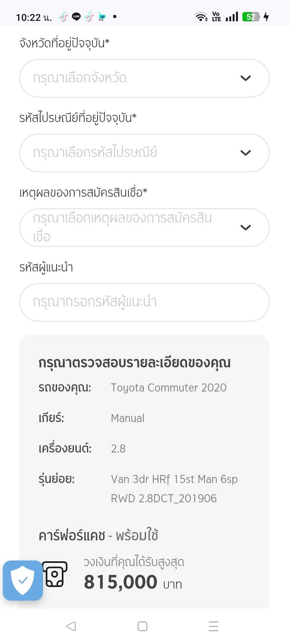This screenshot has height=644, width=289.
Task: Expand province list via chevron arrow
Action: tap(246, 78)
